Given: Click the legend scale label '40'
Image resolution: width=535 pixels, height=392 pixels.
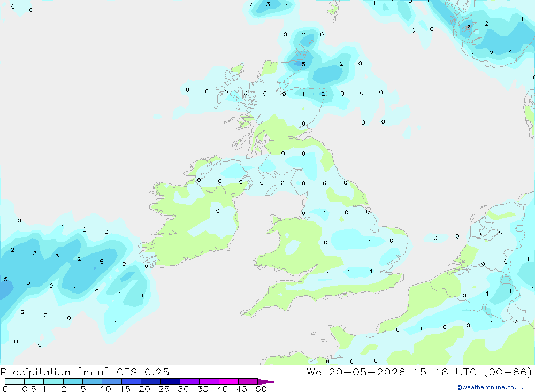Looking at the screenshot, I should click(223, 389).
